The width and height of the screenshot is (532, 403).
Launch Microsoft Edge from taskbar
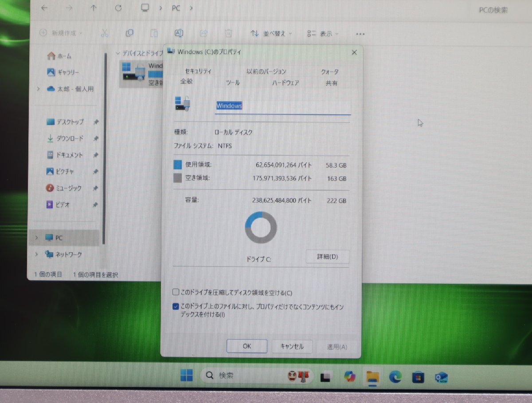(x=395, y=376)
